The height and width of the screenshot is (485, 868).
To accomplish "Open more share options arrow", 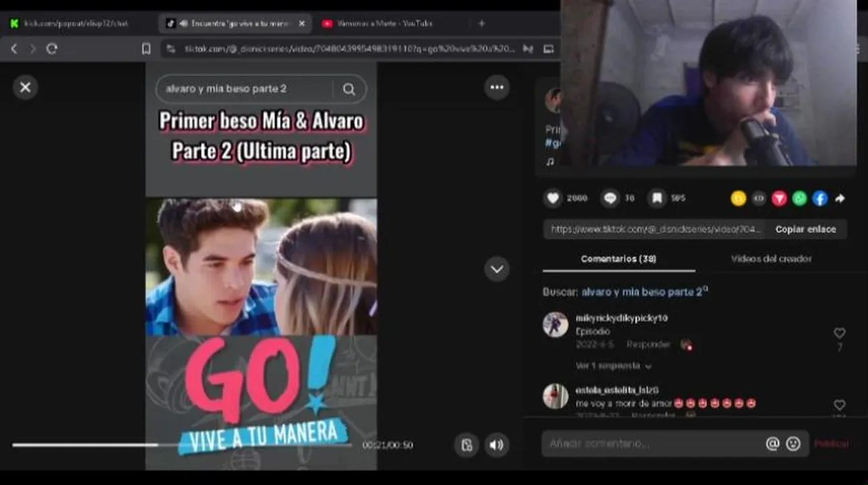I will pyautogui.click(x=840, y=198).
